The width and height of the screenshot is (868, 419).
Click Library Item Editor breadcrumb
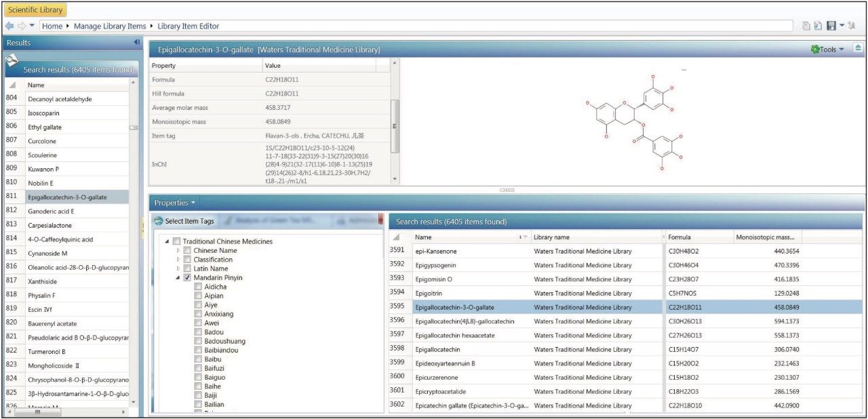(189, 26)
